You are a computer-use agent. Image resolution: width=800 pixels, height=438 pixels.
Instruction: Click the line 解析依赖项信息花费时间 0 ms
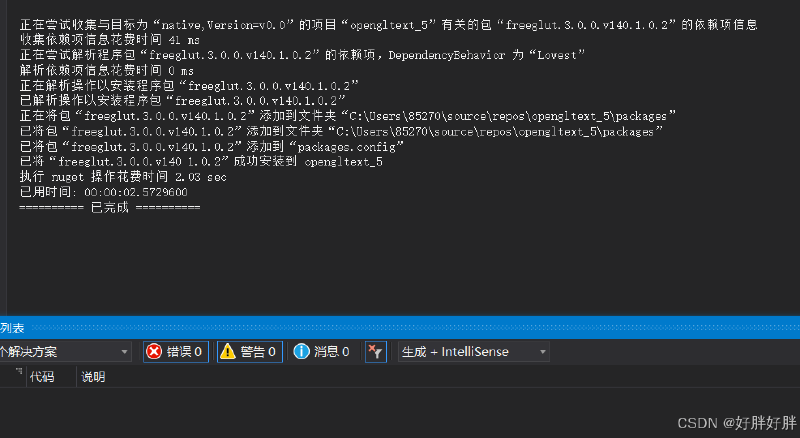click(107, 70)
